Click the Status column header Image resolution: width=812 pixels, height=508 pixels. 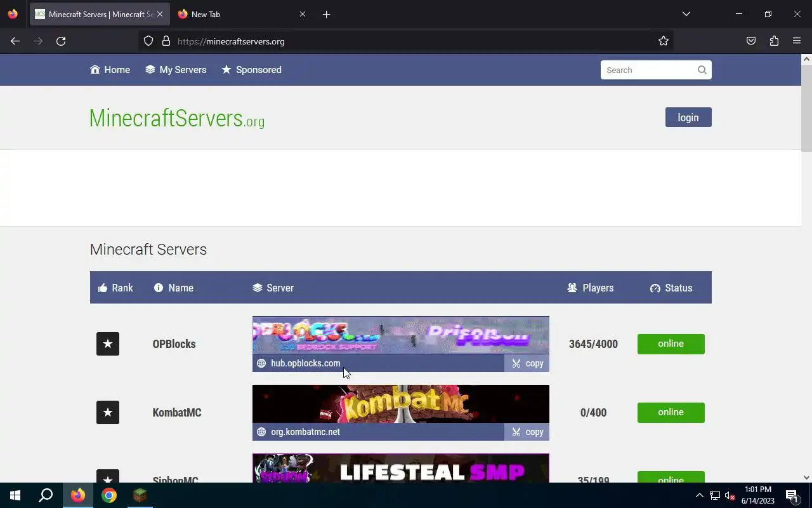point(671,288)
